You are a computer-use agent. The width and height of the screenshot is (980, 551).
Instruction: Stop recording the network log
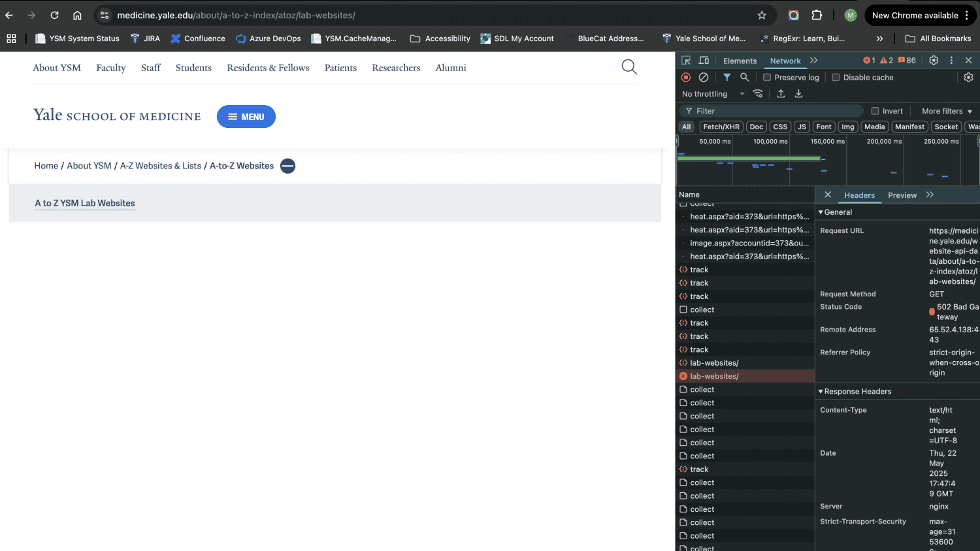(686, 77)
